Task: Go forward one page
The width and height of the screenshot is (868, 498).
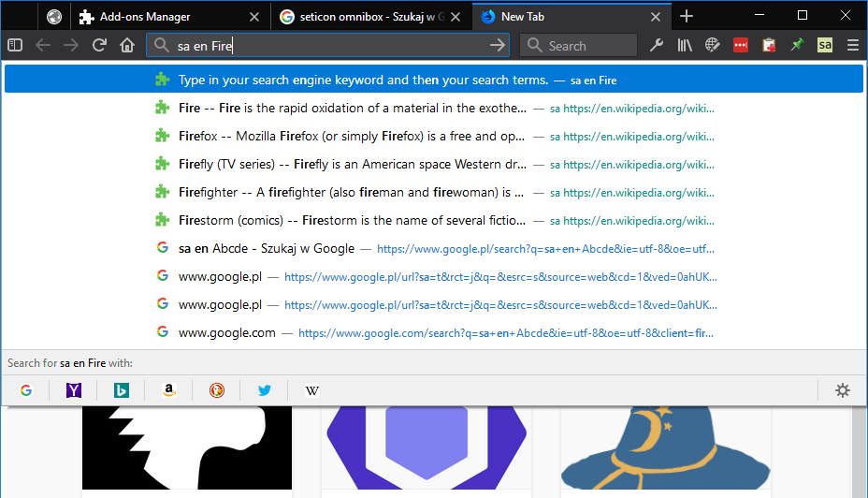Action: tap(71, 45)
